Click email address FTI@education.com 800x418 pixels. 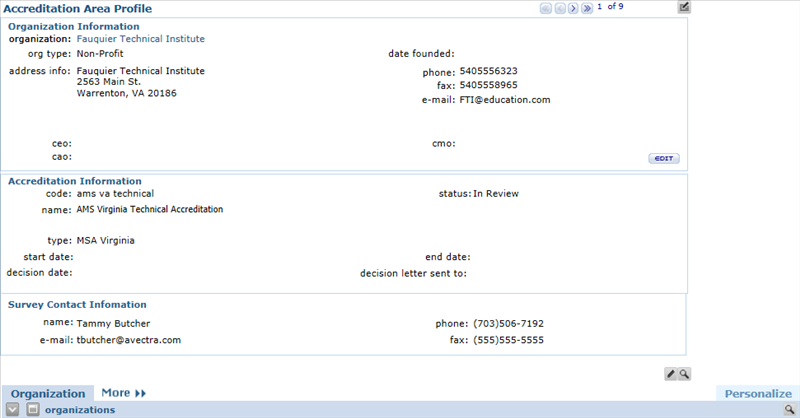[505, 100]
